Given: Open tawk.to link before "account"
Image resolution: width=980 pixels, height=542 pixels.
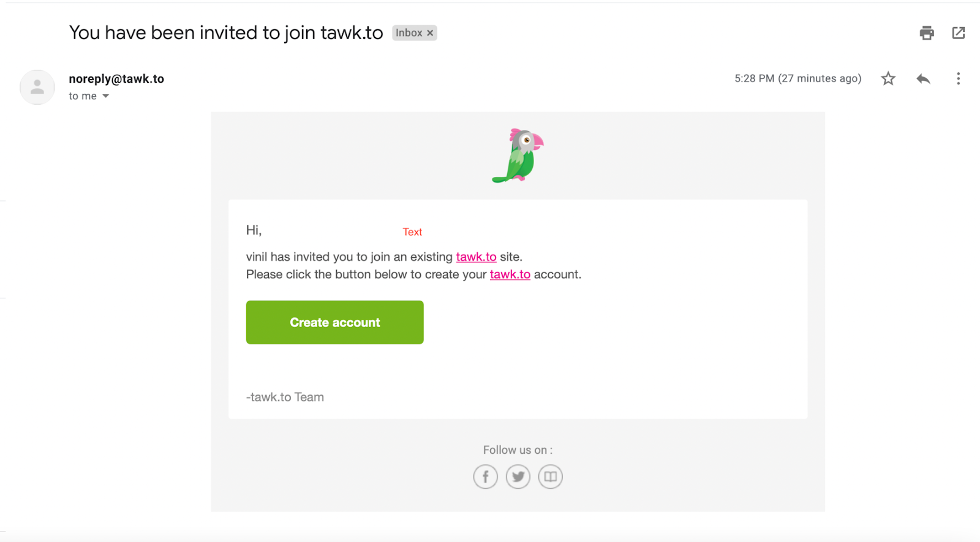Looking at the screenshot, I should click(x=510, y=274).
